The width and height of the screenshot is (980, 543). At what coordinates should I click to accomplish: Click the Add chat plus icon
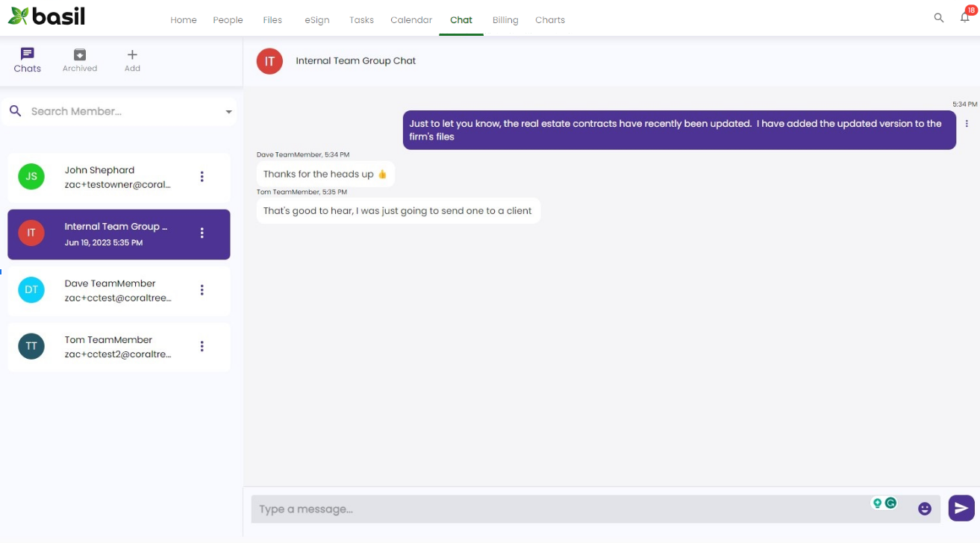click(132, 54)
